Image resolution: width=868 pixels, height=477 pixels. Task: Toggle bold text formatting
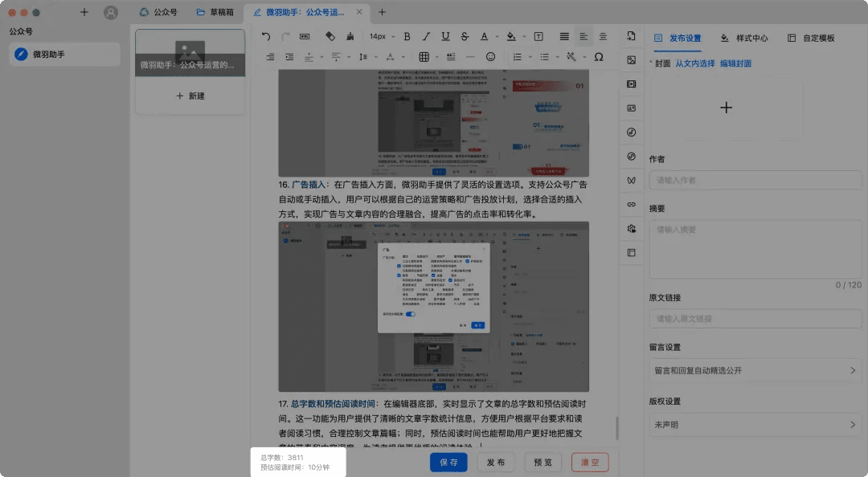coord(407,37)
